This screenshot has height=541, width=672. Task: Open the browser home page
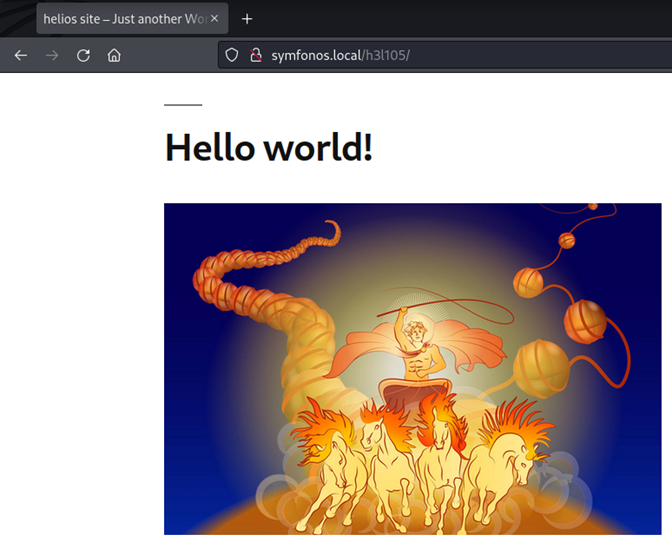[114, 55]
